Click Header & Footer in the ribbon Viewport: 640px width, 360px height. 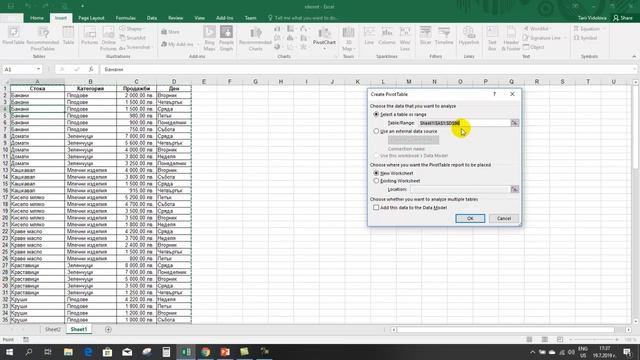coord(511,38)
